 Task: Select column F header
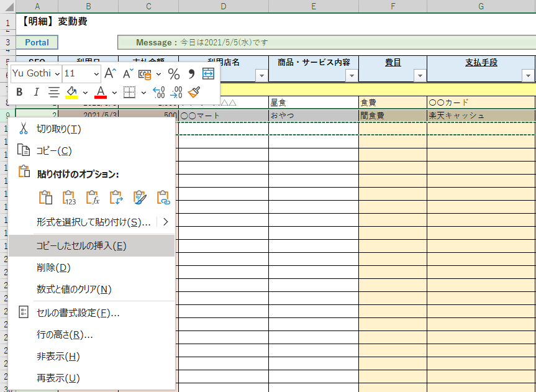pos(393,6)
